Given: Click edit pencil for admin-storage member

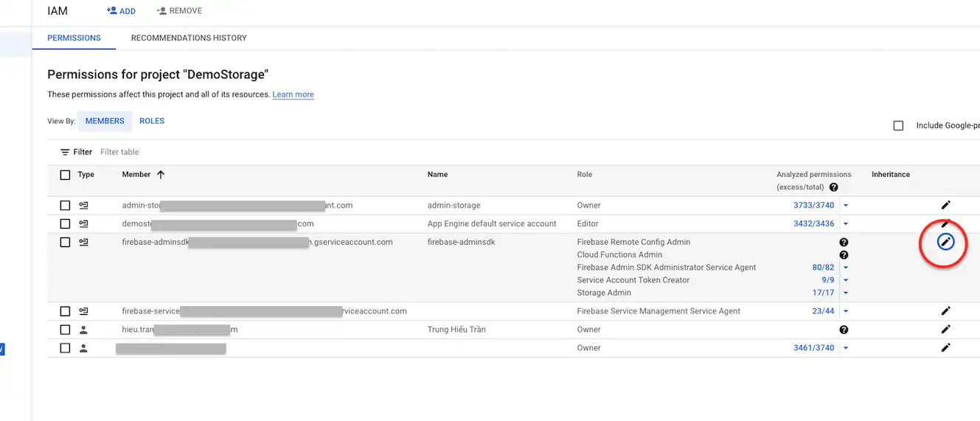Looking at the screenshot, I should [945, 205].
